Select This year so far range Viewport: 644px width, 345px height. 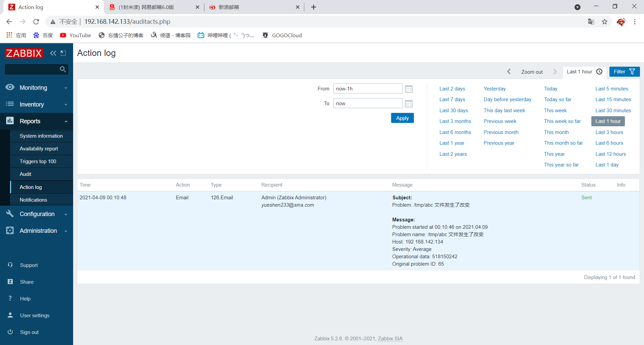[561, 165]
